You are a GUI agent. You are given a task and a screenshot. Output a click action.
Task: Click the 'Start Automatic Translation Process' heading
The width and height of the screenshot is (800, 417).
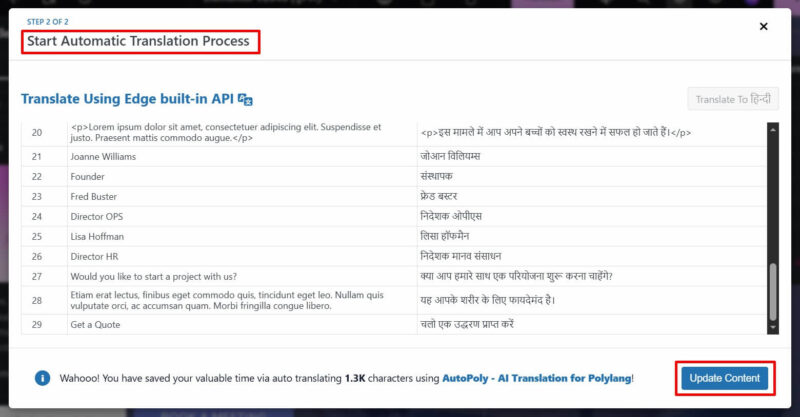click(138, 41)
